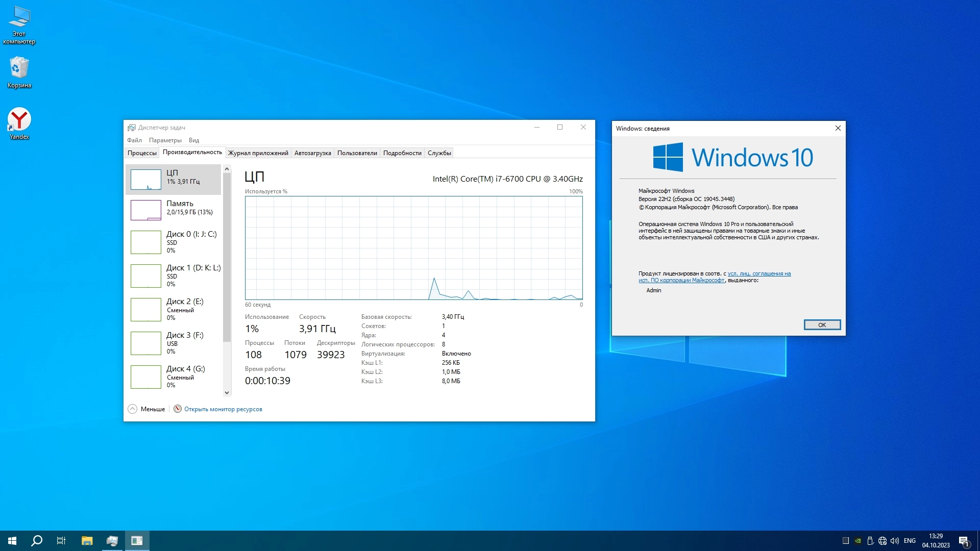Open Task View on the taskbar
This screenshot has height=551, width=980.
pyautogui.click(x=61, y=541)
